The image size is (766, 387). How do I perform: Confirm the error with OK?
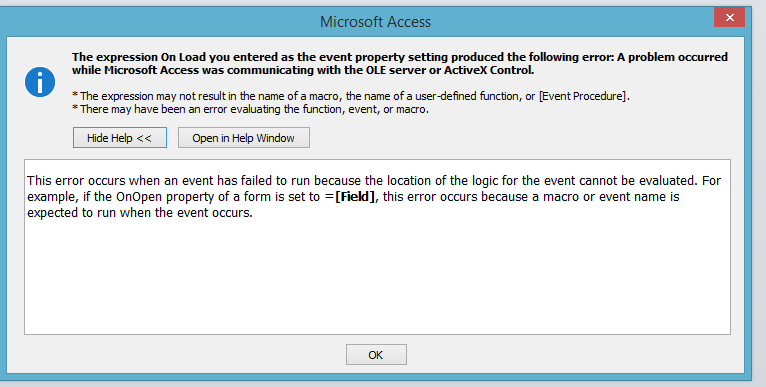tap(376, 355)
